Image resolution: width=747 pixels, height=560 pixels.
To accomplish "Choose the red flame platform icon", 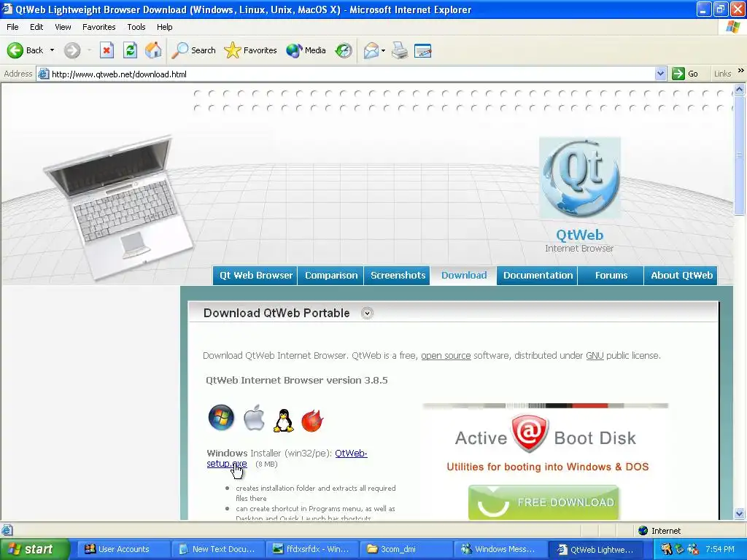I will tap(312, 421).
